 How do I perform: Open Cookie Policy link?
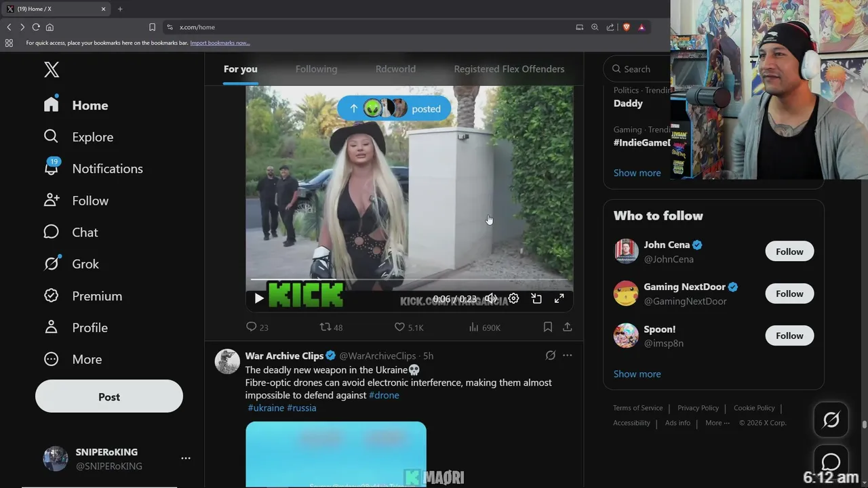point(754,408)
